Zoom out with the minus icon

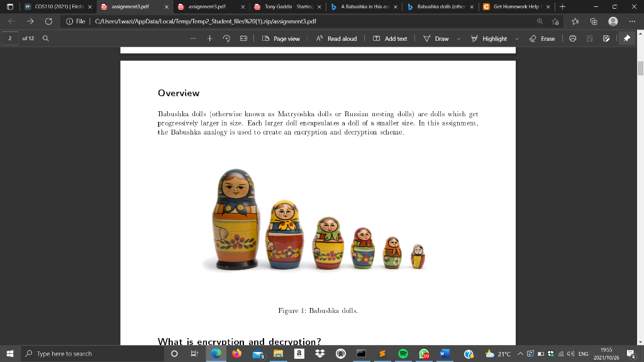[193, 38]
